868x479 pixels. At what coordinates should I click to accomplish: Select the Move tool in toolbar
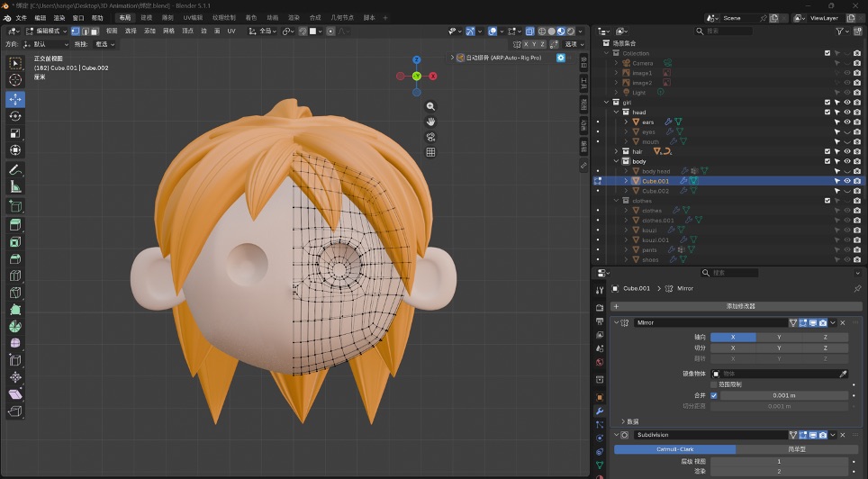point(15,99)
